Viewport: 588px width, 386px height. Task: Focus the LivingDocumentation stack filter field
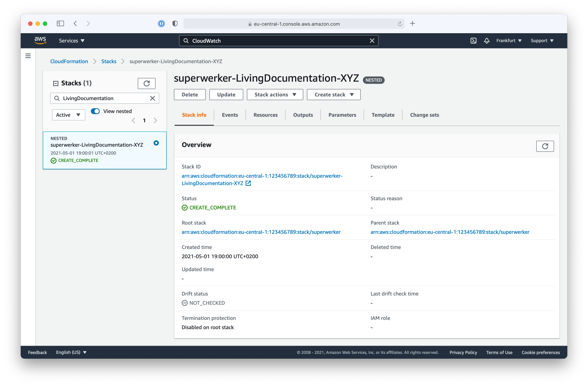[x=105, y=98]
